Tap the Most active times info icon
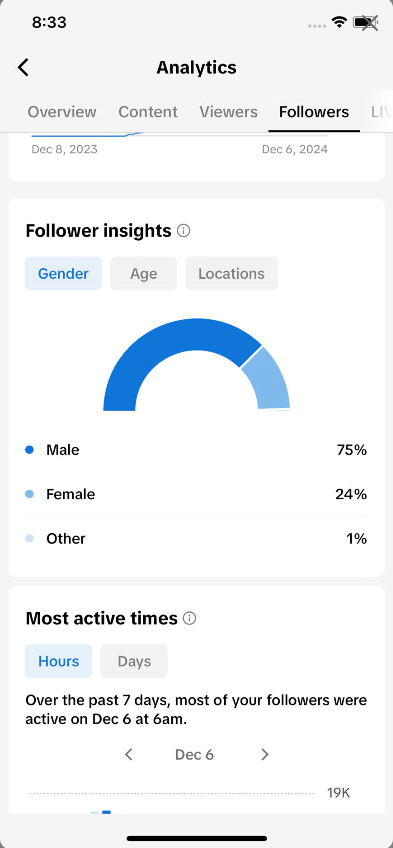The height and width of the screenshot is (848, 393). (189, 618)
